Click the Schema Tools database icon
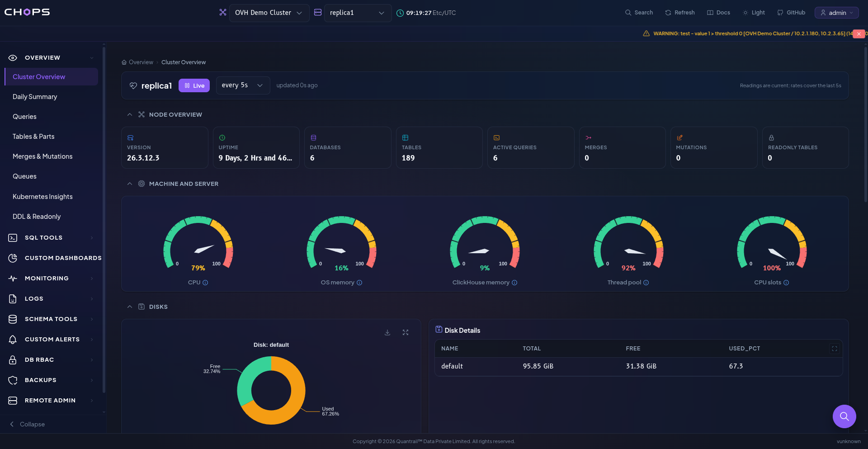 [13, 319]
